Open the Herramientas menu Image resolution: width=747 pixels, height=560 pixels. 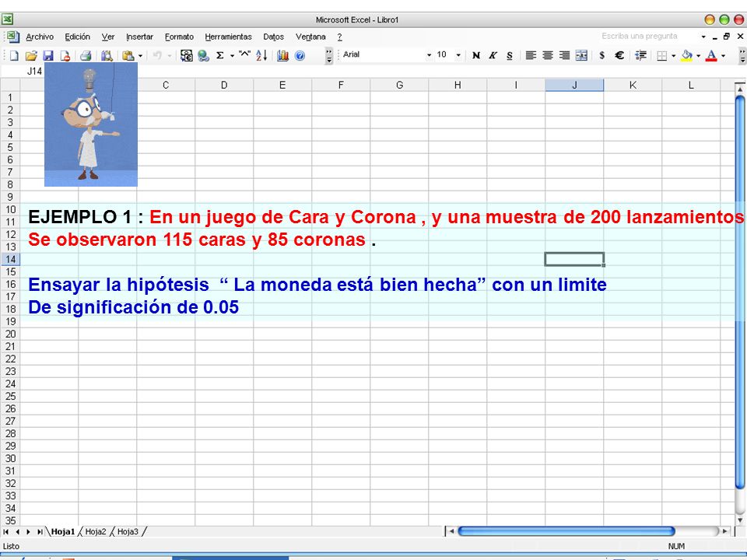point(228,37)
